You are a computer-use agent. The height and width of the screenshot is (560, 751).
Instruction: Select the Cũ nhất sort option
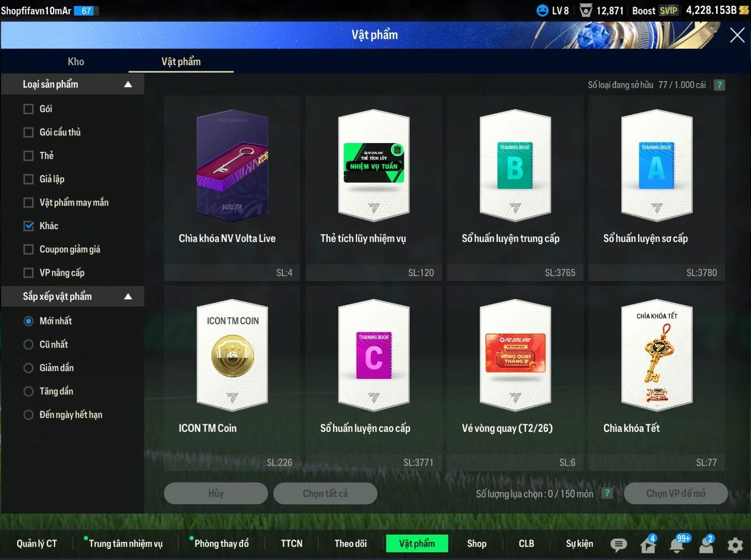click(x=29, y=345)
